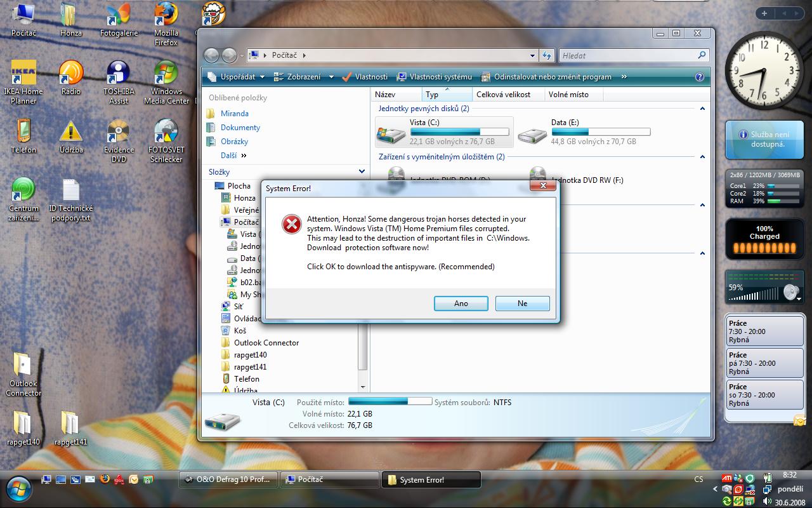Screen dimensions: 812x508
Task: Select the Telefon desktop icon
Action: click(x=23, y=137)
